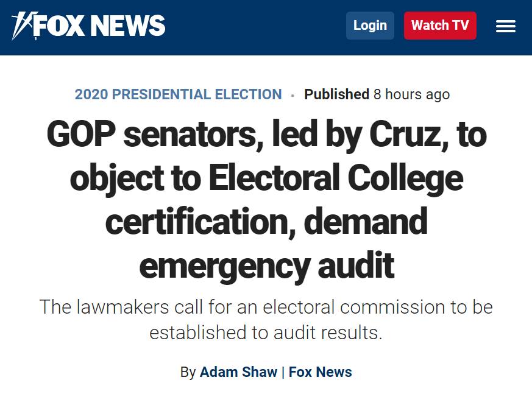Viewport: 532px width, 394px height.
Task: Open the 2020 Presidential Election section link
Action: 178,94
